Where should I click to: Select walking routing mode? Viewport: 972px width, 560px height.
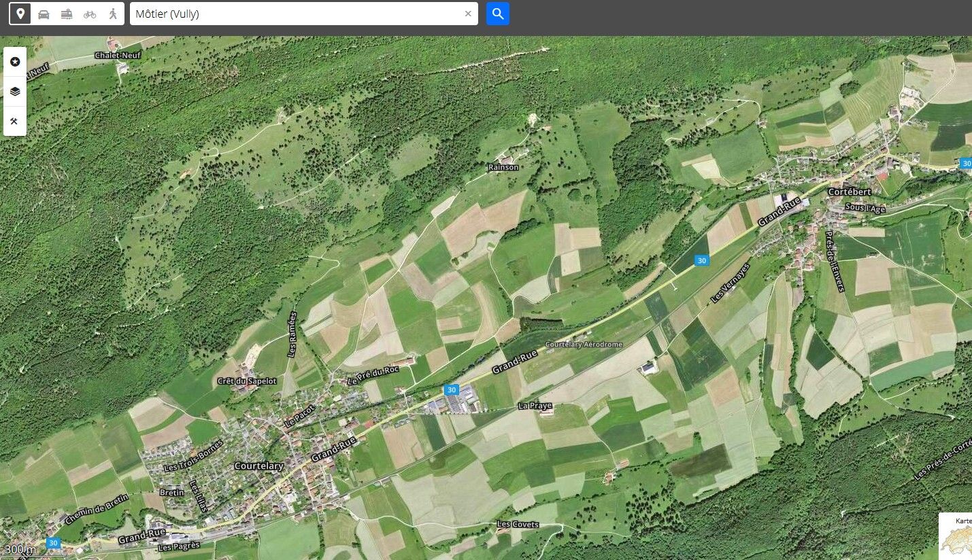coord(113,14)
